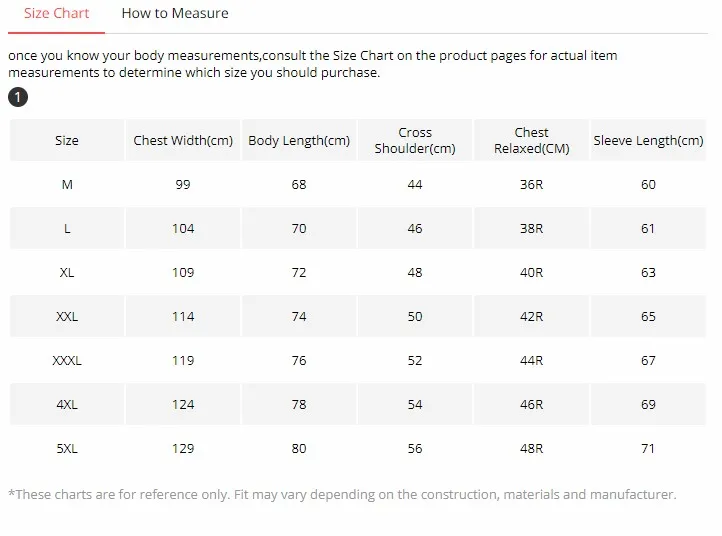Click the number 1 circle icon
722x536 pixels.
point(17,97)
